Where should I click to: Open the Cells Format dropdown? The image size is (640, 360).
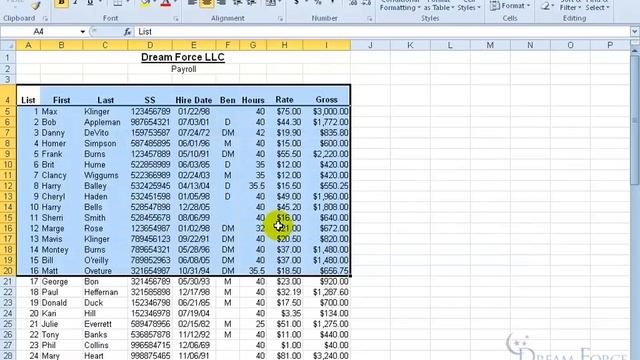point(510,6)
